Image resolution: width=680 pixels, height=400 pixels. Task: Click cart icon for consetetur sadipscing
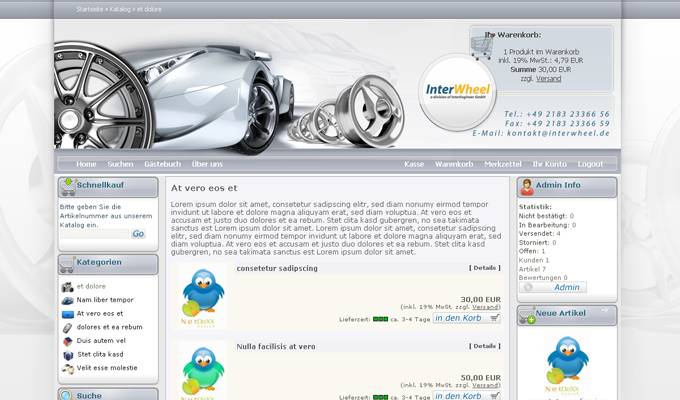(494, 318)
